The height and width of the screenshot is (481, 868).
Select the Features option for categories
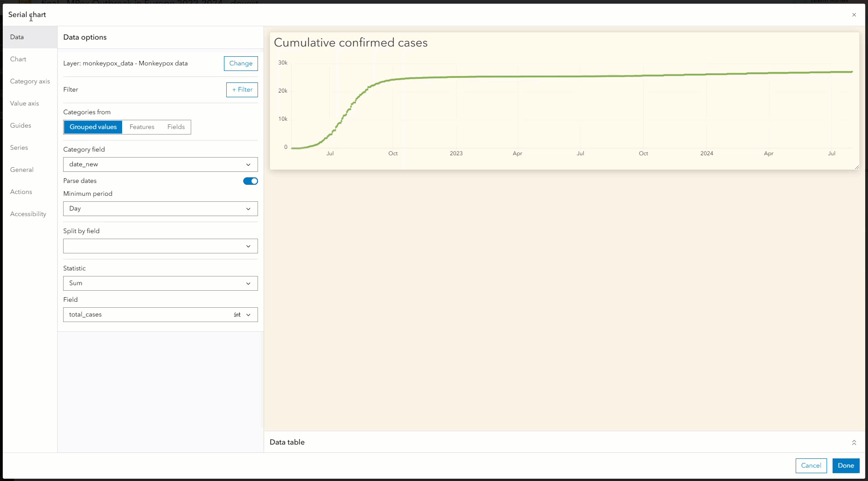click(x=142, y=127)
